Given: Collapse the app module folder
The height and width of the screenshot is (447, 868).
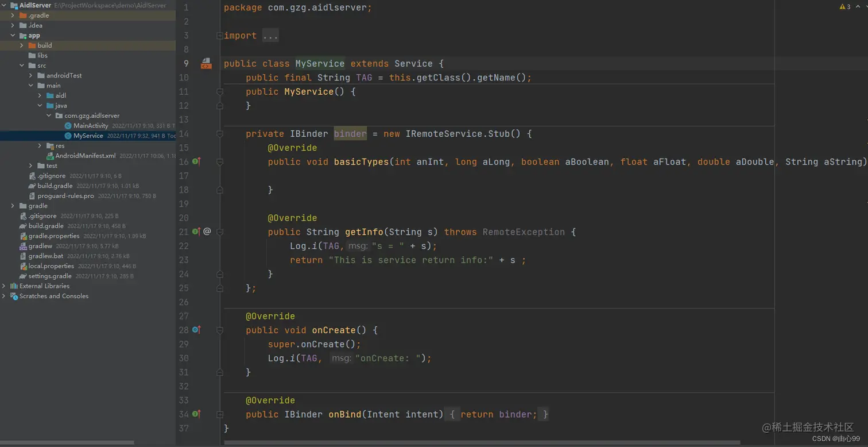Looking at the screenshot, I should 13,36.
